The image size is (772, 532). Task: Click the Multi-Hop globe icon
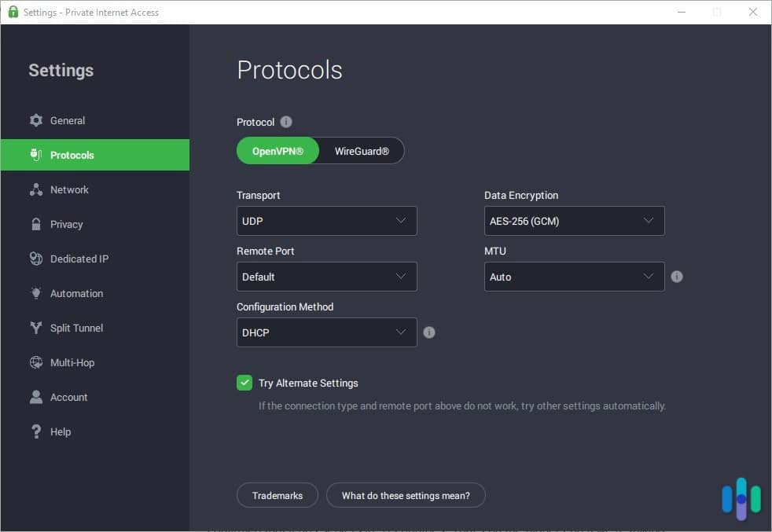pos(36,363)
